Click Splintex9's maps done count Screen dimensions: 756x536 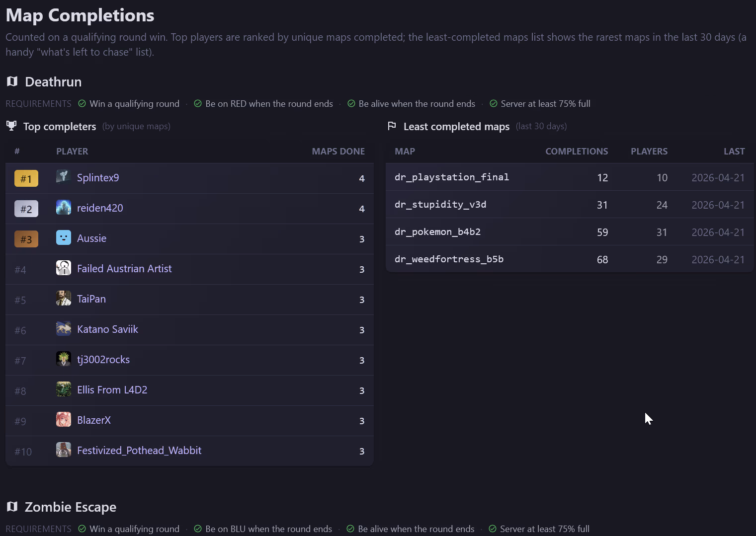click(x=362, y=178)
